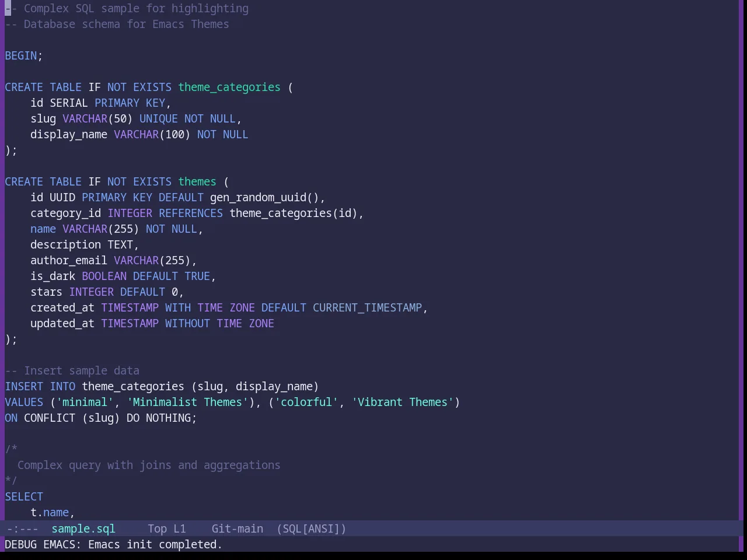Click UUID type on the themes id line

(62, 197)
